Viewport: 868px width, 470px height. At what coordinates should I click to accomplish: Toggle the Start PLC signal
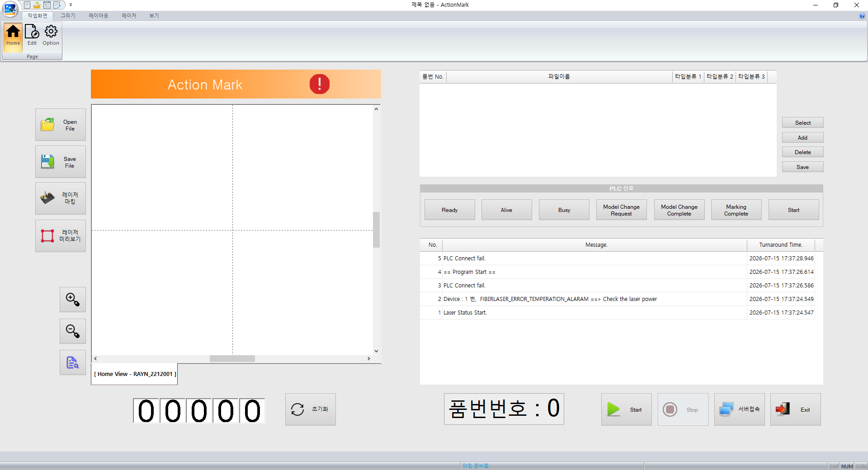click(x=794, y=210)
